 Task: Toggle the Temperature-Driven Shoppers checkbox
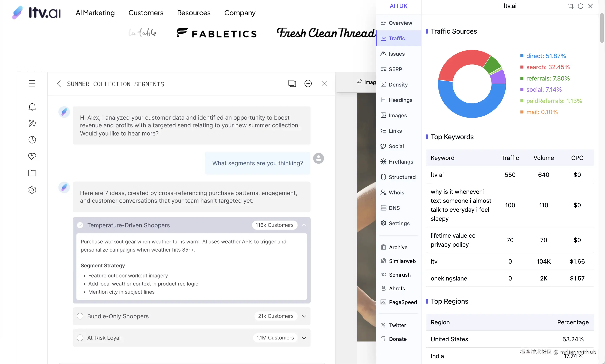click(80, 225)
